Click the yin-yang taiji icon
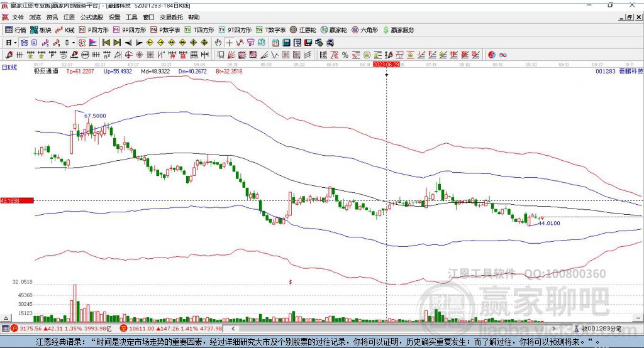 click(492, 55)
